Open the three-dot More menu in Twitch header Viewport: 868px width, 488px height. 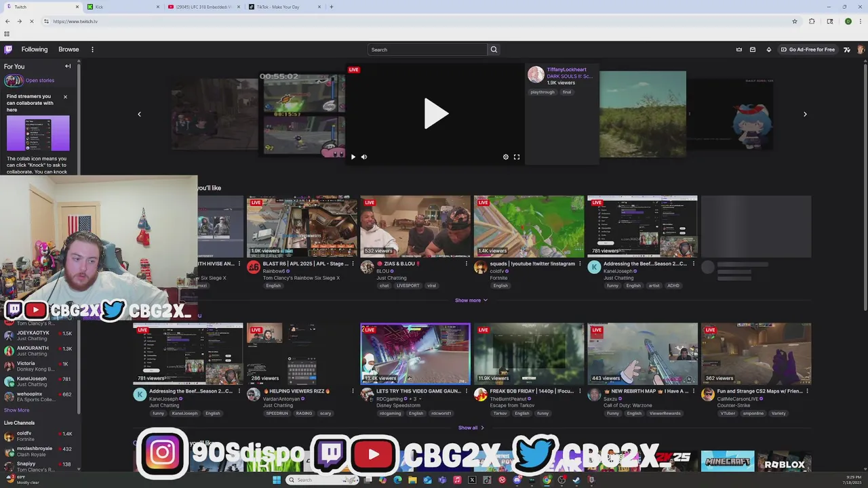pos(92,49)
